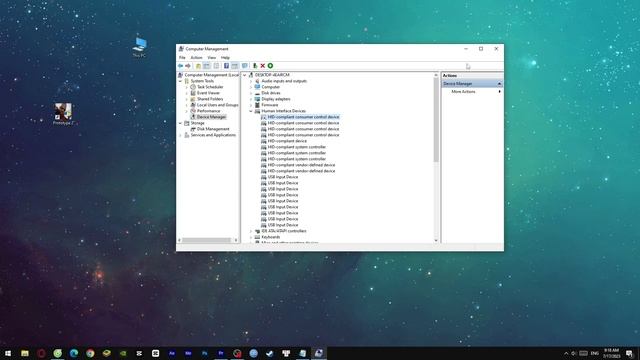640x360 pixels.
Task: Expand Services and Applications node
Action: 180,135
